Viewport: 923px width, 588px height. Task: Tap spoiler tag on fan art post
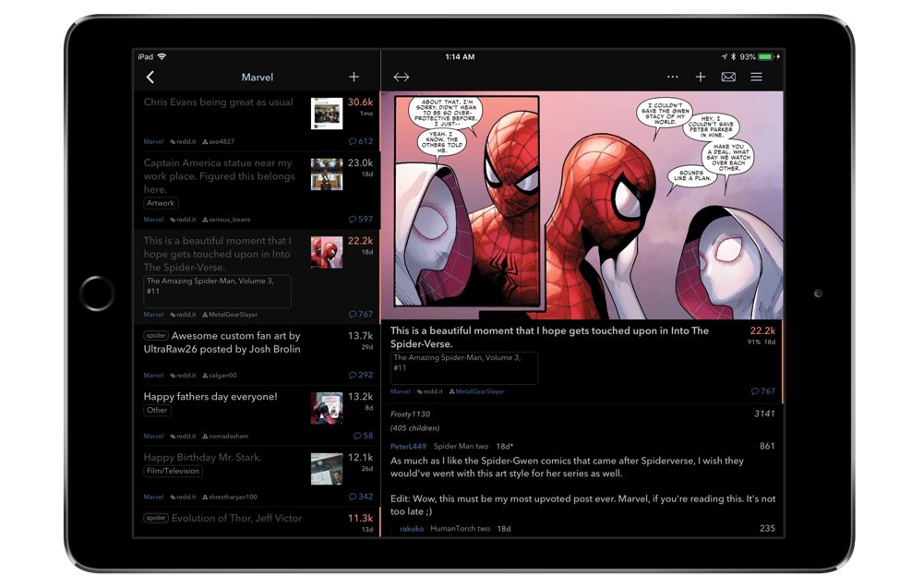click(156, 335)
